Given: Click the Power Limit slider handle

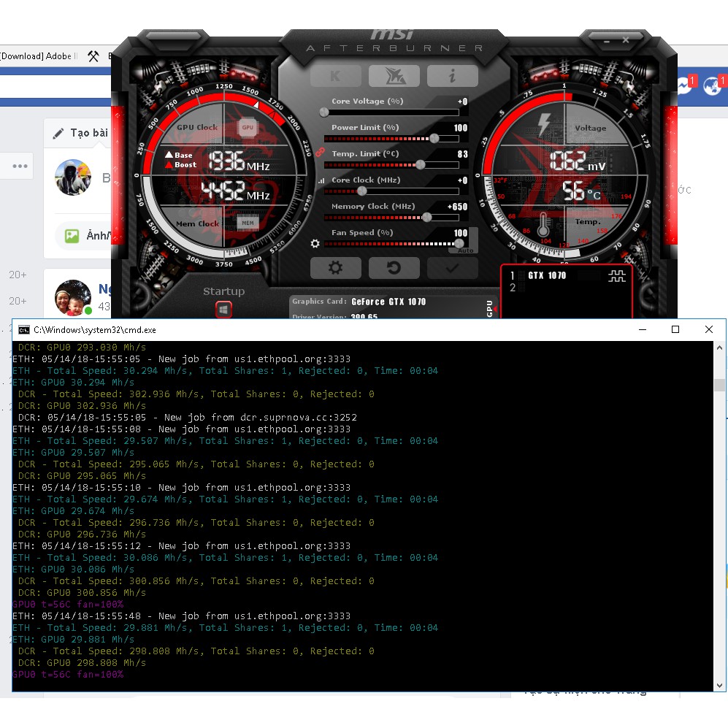Looking at the screenshot, I should click(434, 138).
